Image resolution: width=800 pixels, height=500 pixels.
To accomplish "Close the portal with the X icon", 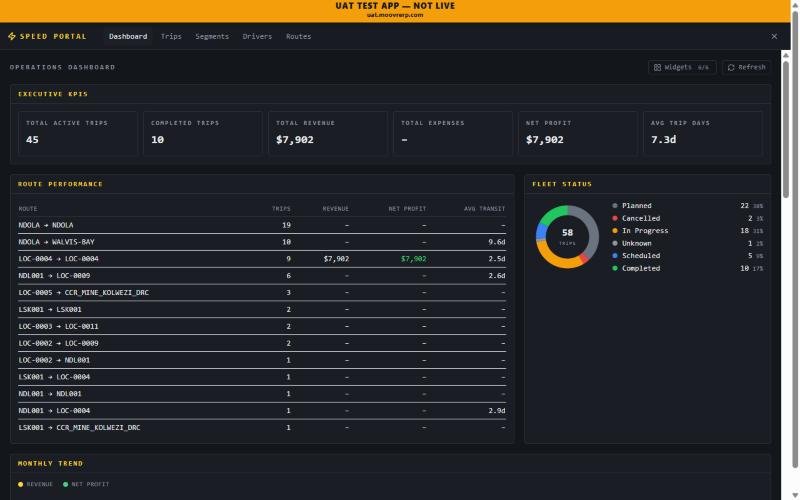I will coord(774,36).
